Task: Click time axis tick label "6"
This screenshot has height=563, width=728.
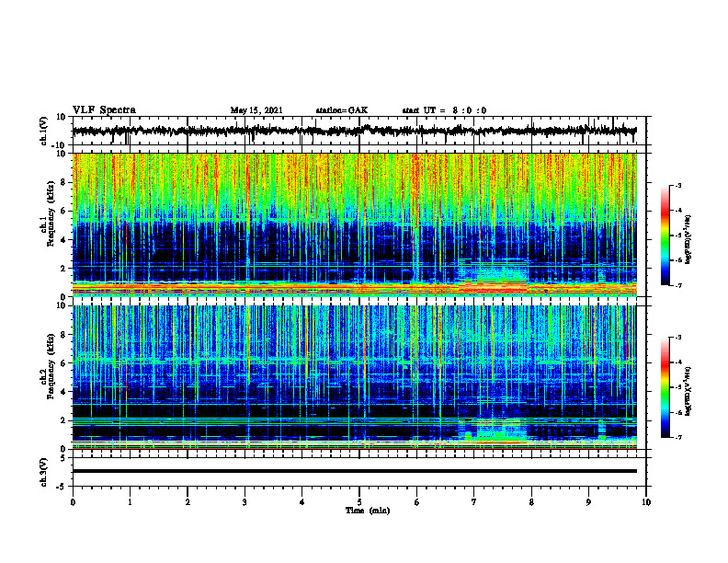Action: 417,502
